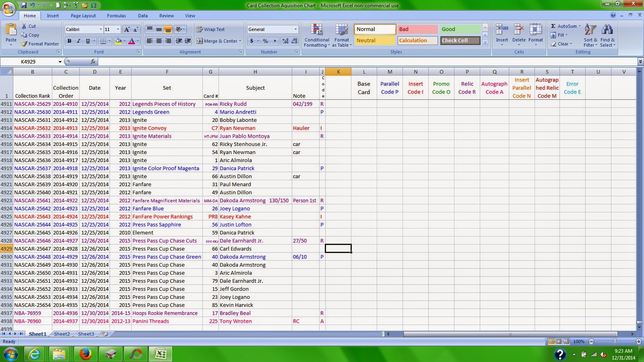This screenshot has height=362, width=644.
Task: Open the Find & Select menu
Action: [x=607, y=35]
